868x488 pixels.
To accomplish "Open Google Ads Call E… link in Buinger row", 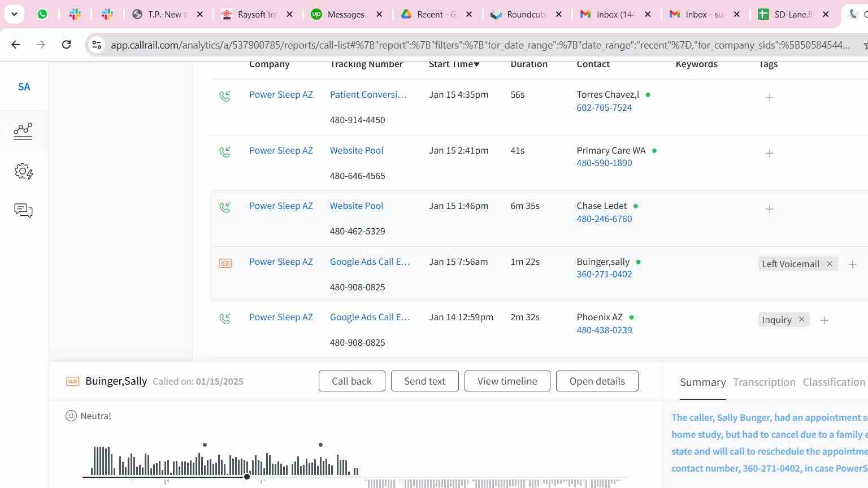I will point(370,262).
